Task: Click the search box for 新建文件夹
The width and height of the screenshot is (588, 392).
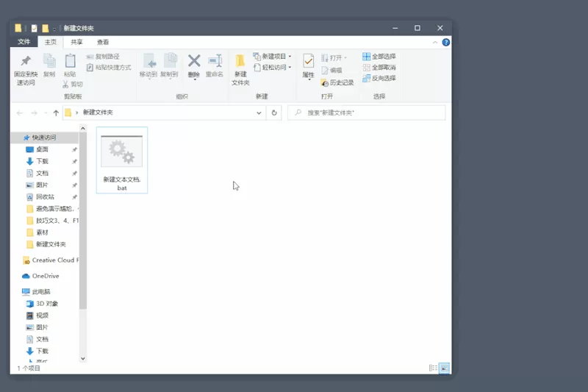Action: tap(366, 113)
